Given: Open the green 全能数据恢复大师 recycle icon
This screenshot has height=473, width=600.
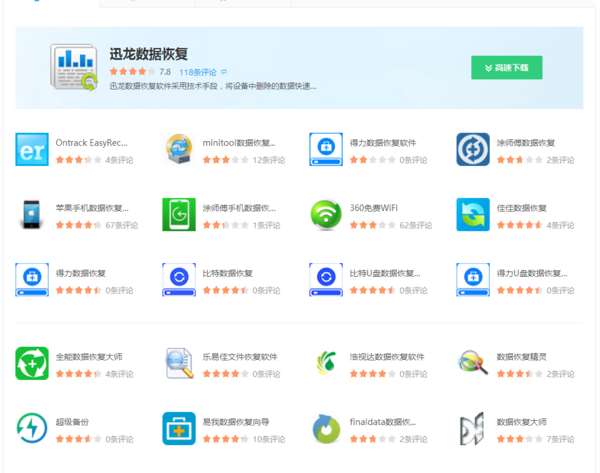Looking at the screenshot, I should pos(32,363).
